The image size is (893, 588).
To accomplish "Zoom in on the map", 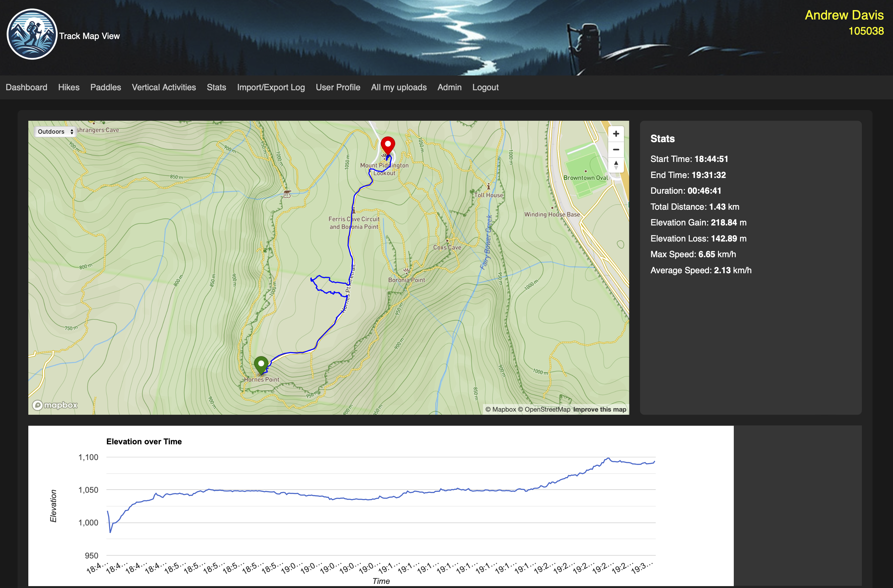I will (616, 134).
